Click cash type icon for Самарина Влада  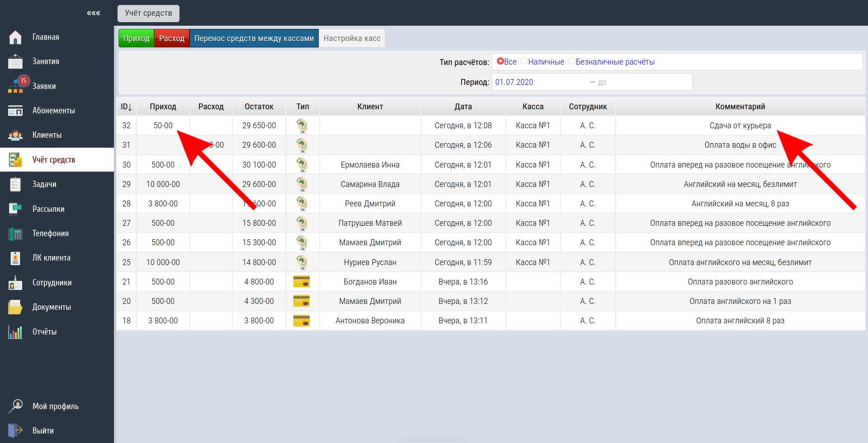point(302,184)
